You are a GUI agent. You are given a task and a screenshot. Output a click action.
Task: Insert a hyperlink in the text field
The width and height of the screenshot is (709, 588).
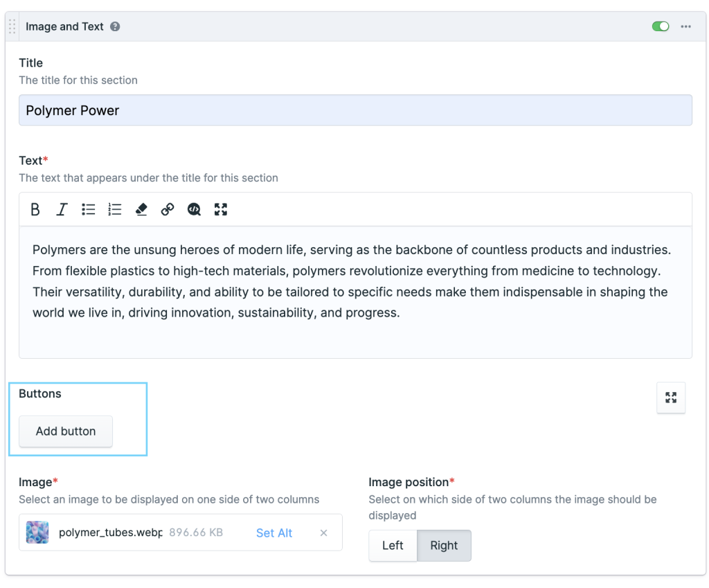168,209
